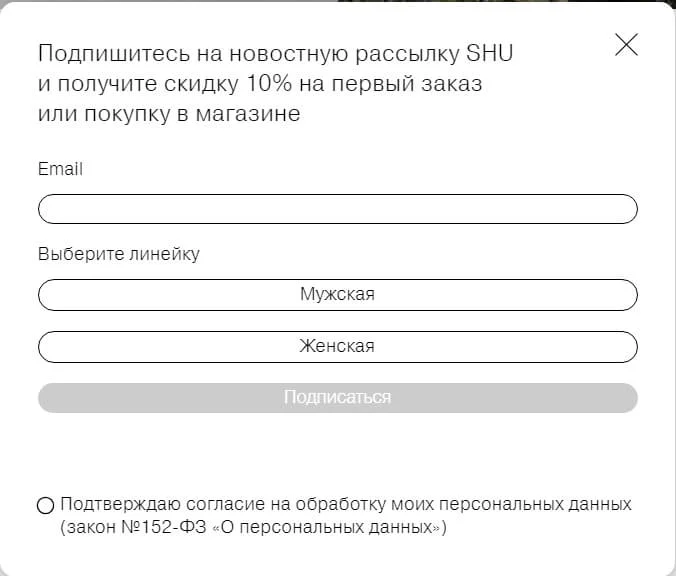Screen dimensions: 676x576
Task: Click into the Email input field
Action: coord(337,209)
